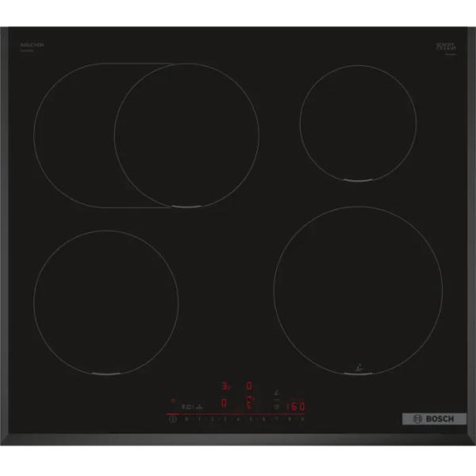This screenshot has width=476, height=476.
Task: Set power slider to level 5
Action: (251, 419)
